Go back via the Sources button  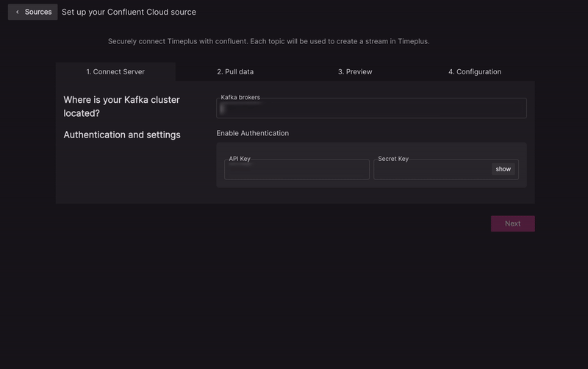point(32,12)
